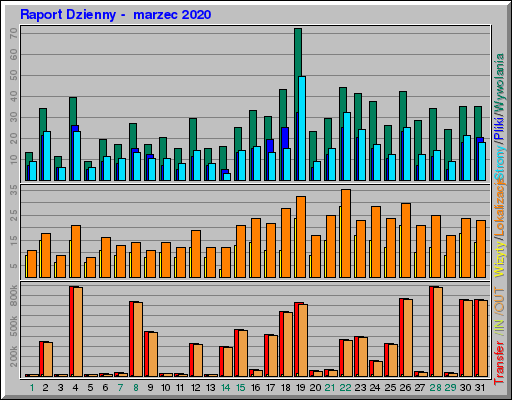Click day label 12 on x-axis

tap(196, 388)
